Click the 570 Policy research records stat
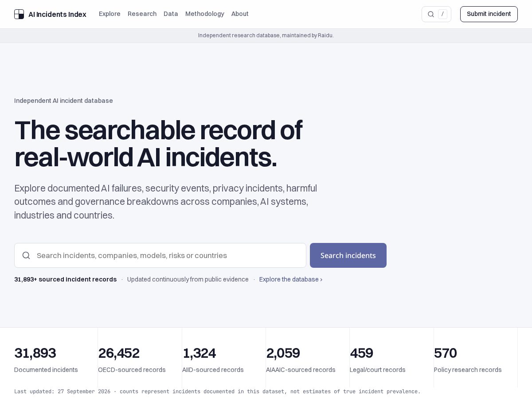Viewport: 532px width, 399px height. (468, 360)
